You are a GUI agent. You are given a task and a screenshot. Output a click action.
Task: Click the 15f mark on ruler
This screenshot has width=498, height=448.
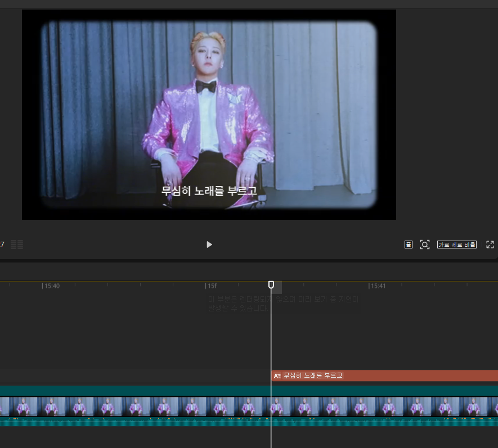pyautogui.click(x=212, y=286)
